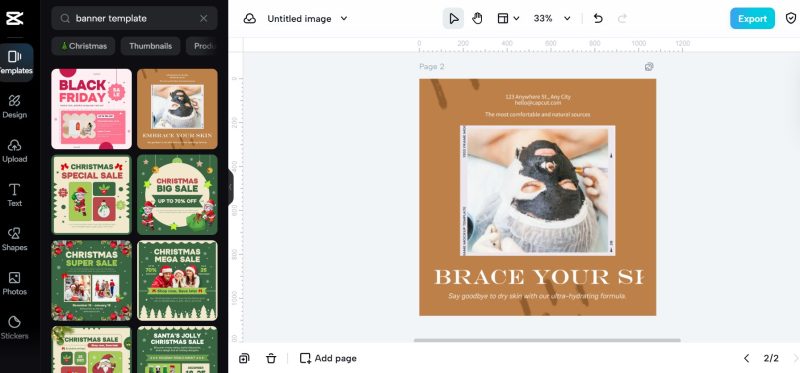Expand the layout options chevron
Viewport: 800px width, 373px height.
click(x=516, y=19)
